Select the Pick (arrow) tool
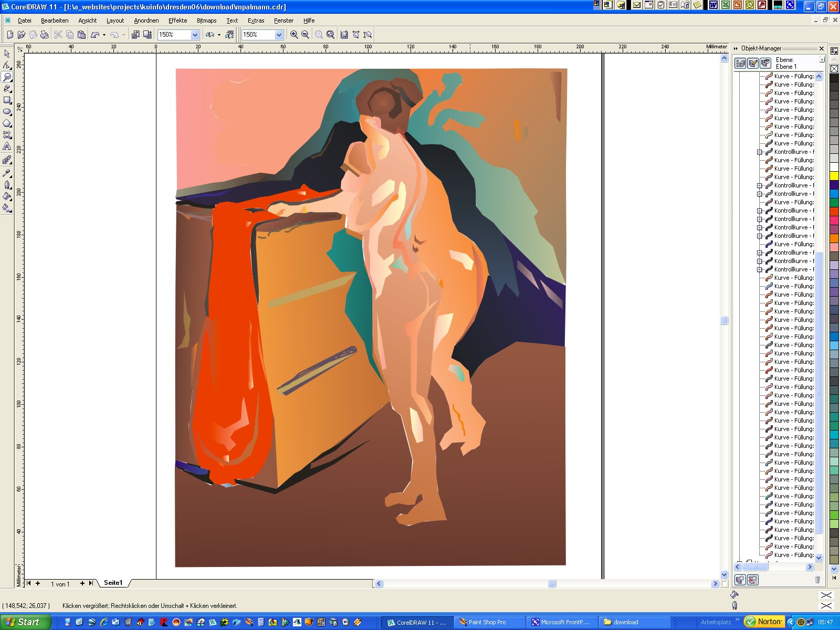Screen dimensions: 840x630 [7, 54]
